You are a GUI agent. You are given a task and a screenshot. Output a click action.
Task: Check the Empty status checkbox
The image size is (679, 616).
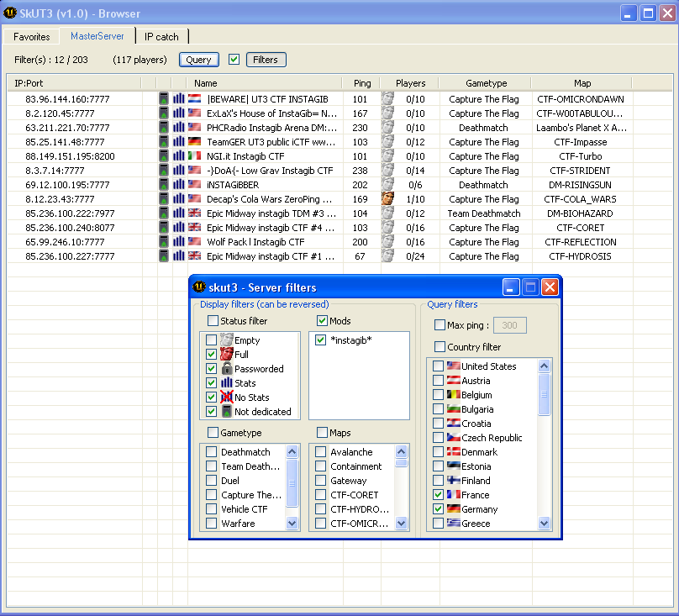click(x=211, y=340)
